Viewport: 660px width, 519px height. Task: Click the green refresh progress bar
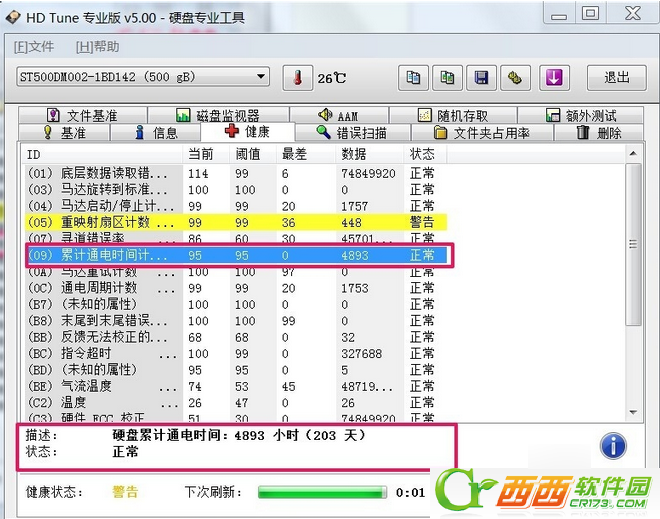(322, 492)
